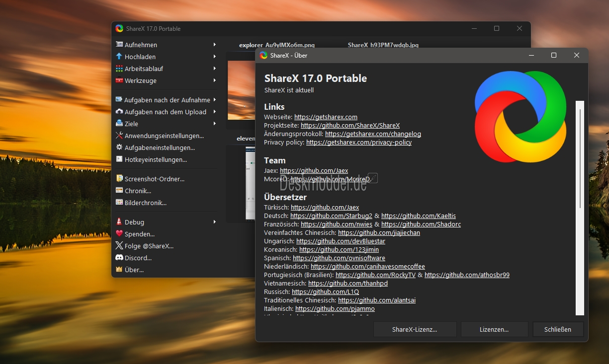Open the Anwendungseinstellungen menu entry
This screenshot has height=364, width=609.
[x=164, y=136]
